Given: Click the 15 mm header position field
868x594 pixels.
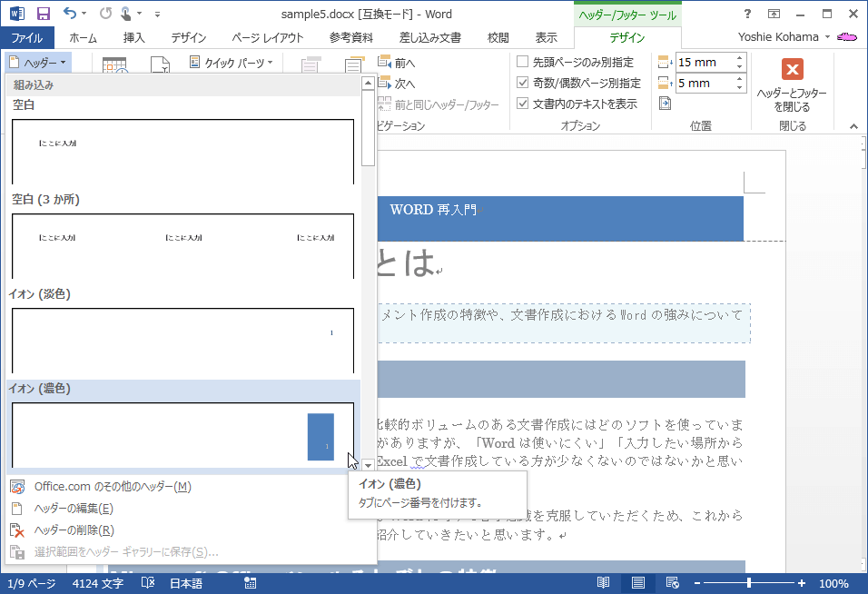Looking at the screenshot, I should pos(705,62).
